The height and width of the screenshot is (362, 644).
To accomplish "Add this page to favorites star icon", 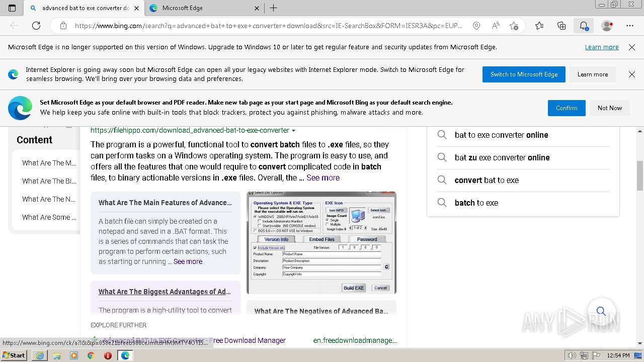I will [x=514, y=26].
